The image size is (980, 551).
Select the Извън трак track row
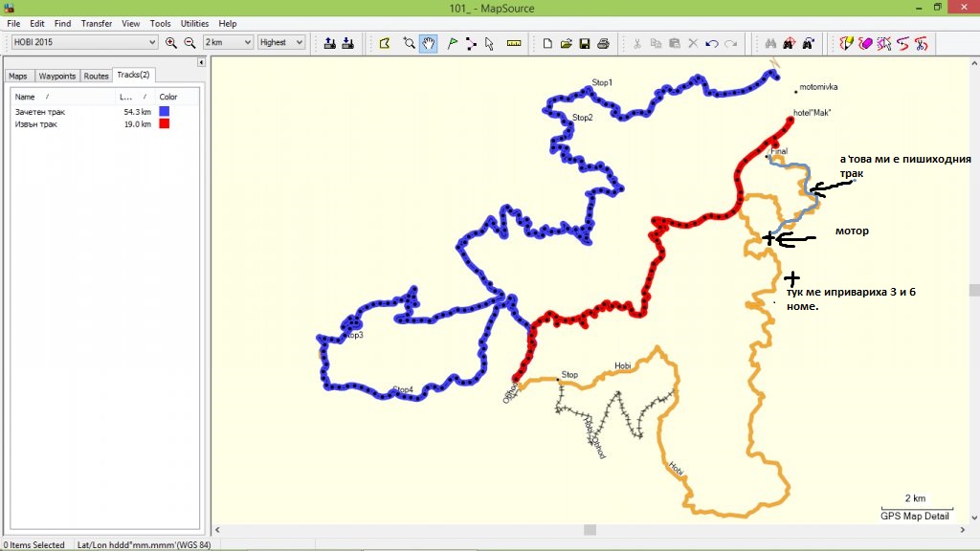click(104, 124)
